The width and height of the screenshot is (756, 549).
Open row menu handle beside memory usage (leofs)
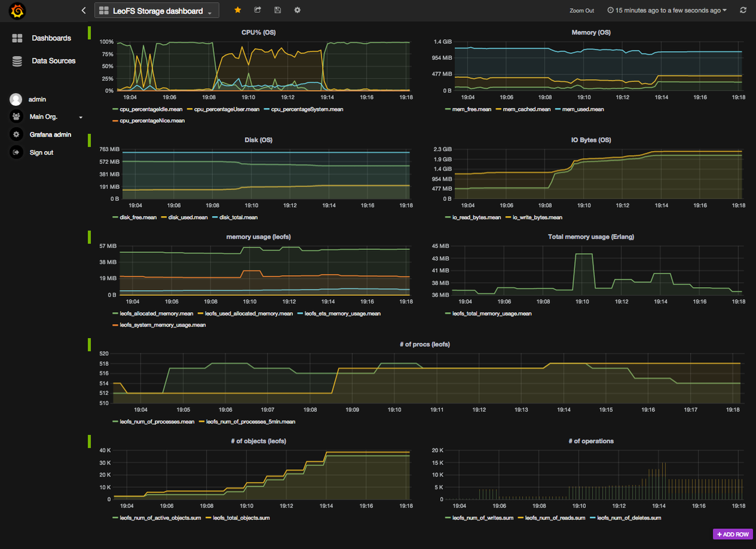click(89, 237)
